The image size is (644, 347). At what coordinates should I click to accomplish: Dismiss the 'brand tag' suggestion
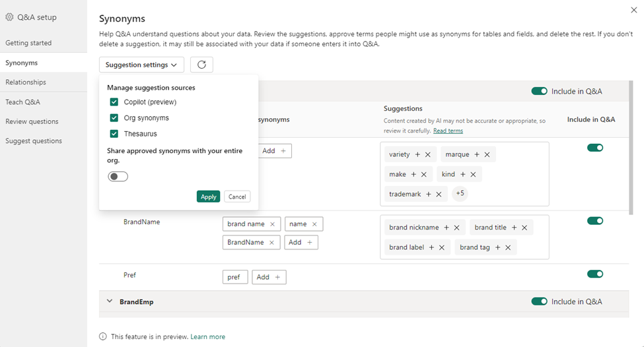[x=507, y=247]
